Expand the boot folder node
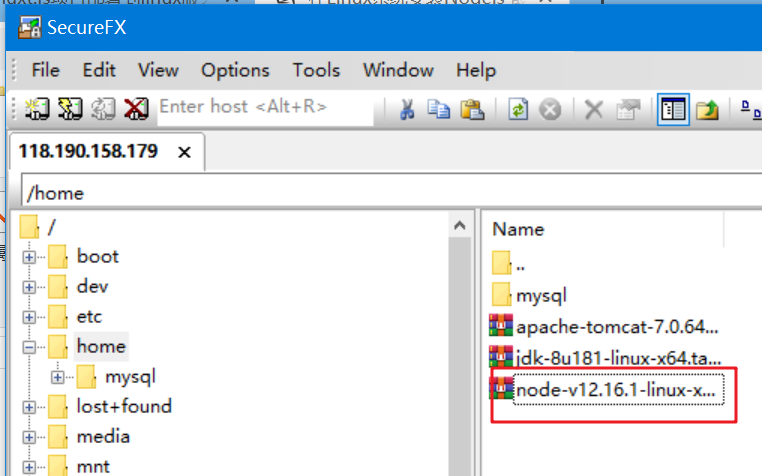This screenshot has width=762, height=476. 29,257
